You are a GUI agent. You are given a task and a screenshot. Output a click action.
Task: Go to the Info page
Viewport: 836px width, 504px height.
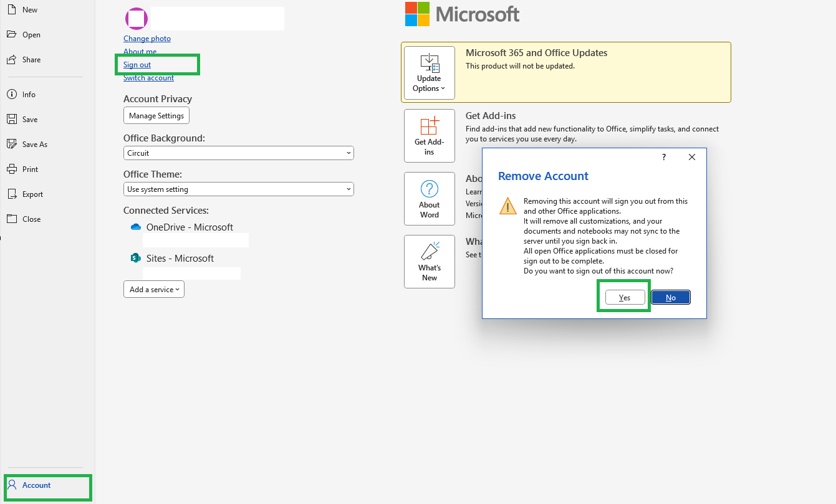21,95
